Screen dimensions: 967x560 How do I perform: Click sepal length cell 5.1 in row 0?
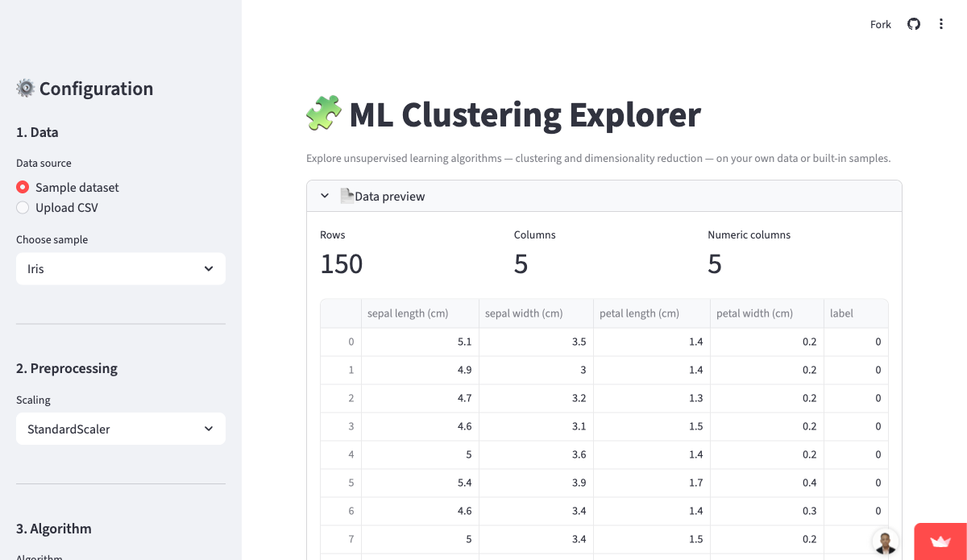tap(420, 342)
